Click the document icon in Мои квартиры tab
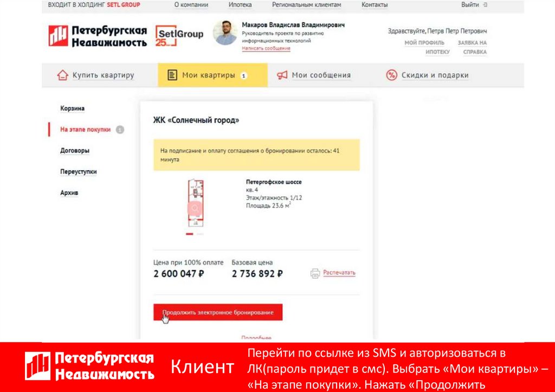 (x=172, y=75)
